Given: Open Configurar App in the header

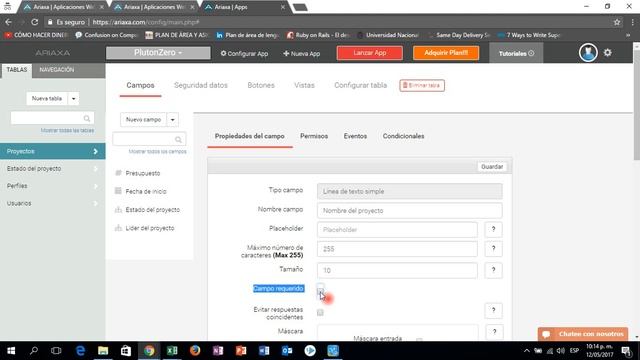Looking at the screenshot, I should 244,53.
